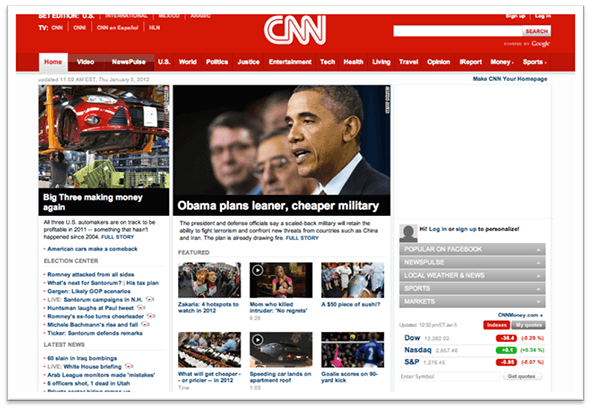Open the Money navigation dropdown
Screen dimensions: 590x409
coord(502,62)
